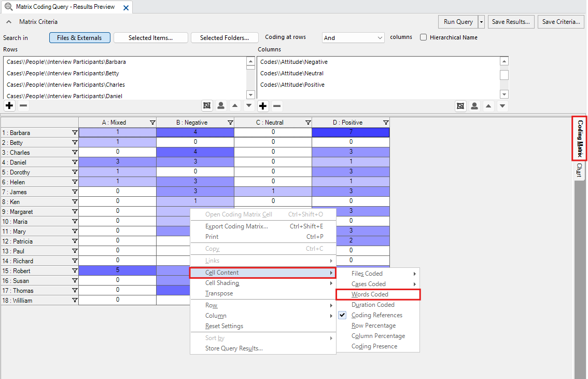This screenshot has height=379, width=588.
Task: Collapse the Matrix Criteria section
Action: point(9,22)
